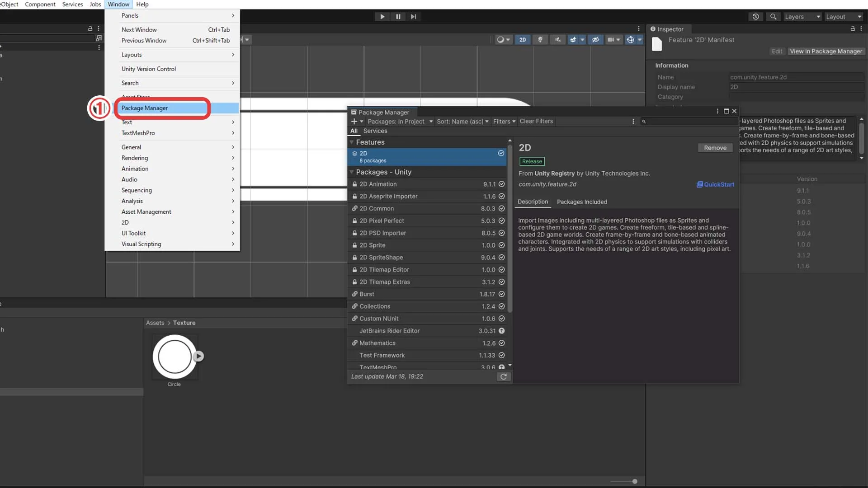Click the Step frame button

tap(413, 16)
